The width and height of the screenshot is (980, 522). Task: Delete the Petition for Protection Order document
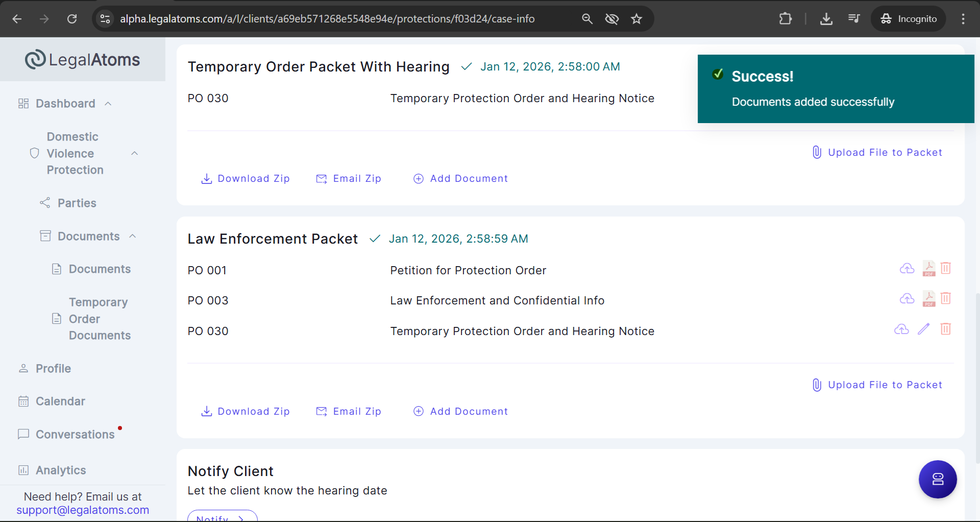945,268
